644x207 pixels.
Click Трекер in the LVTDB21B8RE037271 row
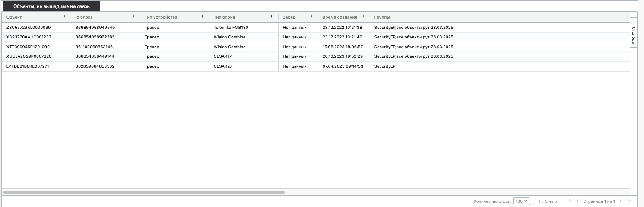(x=152, y=66)
